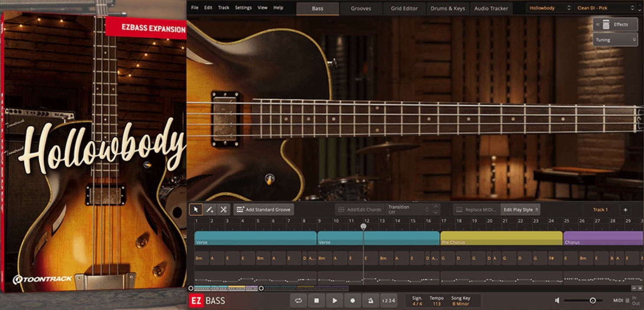
Task: Open the Clean DI - Pick preset dropdown
Action: [605, 8]
